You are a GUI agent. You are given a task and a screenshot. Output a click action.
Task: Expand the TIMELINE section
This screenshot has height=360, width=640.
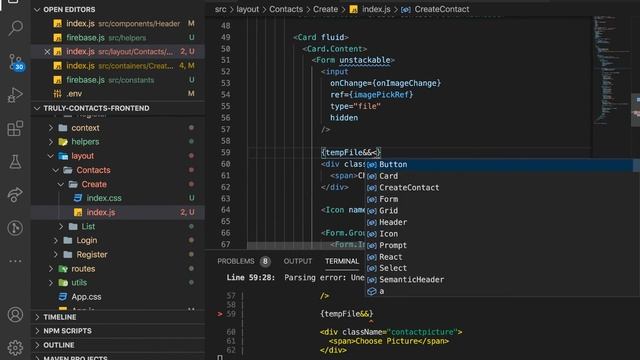118,317
